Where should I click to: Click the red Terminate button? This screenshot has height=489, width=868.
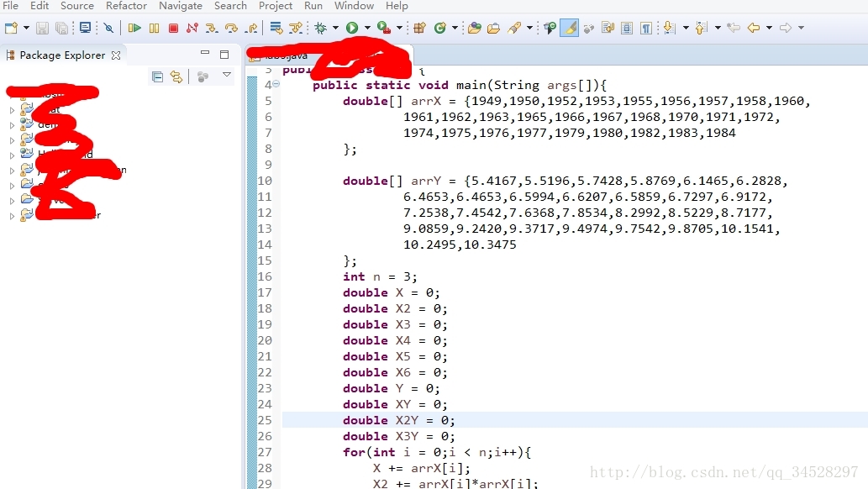[173, 28]
